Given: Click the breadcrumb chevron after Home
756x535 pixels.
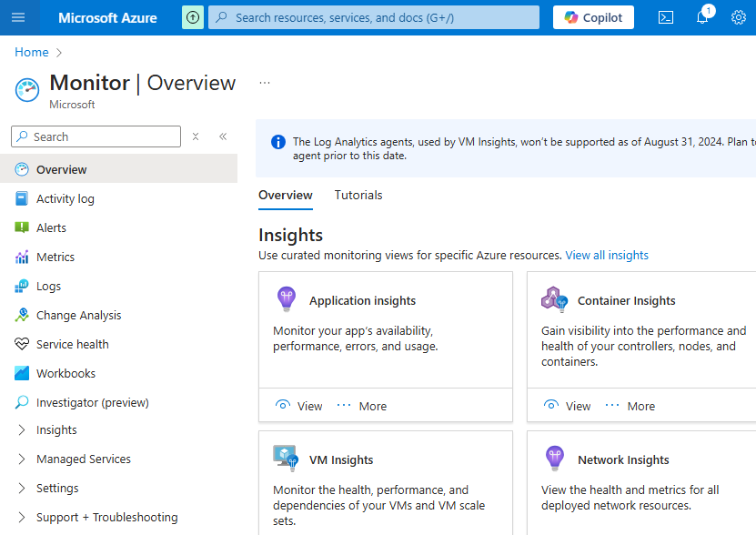Looking at the screenshot, I should [x=59, y=52].
